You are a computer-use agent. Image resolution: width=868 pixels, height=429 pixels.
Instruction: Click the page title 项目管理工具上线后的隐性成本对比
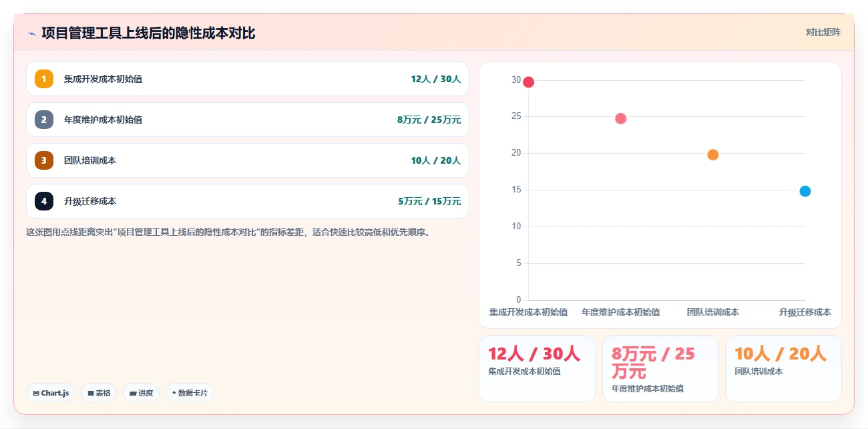click(x=148, y=33)
